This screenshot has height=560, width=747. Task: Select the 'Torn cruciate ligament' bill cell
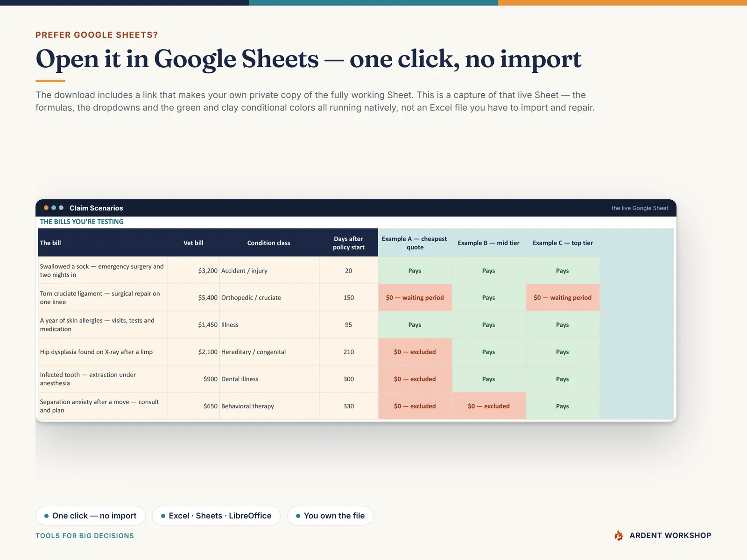point(103,298)
